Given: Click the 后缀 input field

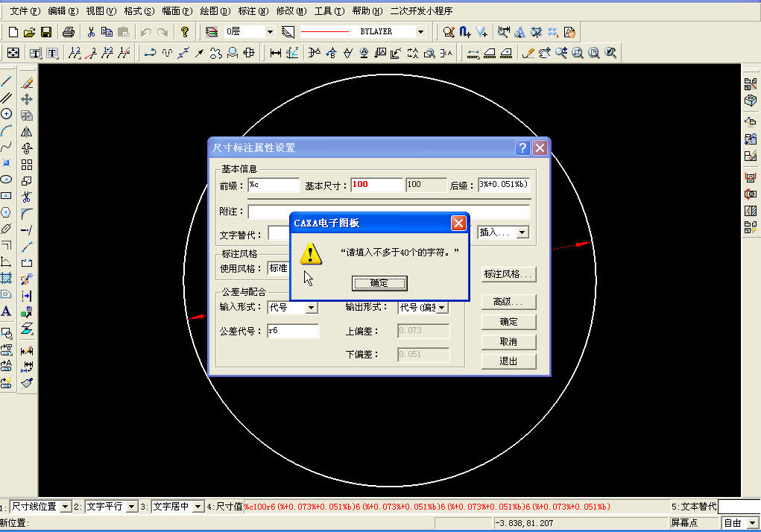Looking at the screenshot, I should pos(503,185).
